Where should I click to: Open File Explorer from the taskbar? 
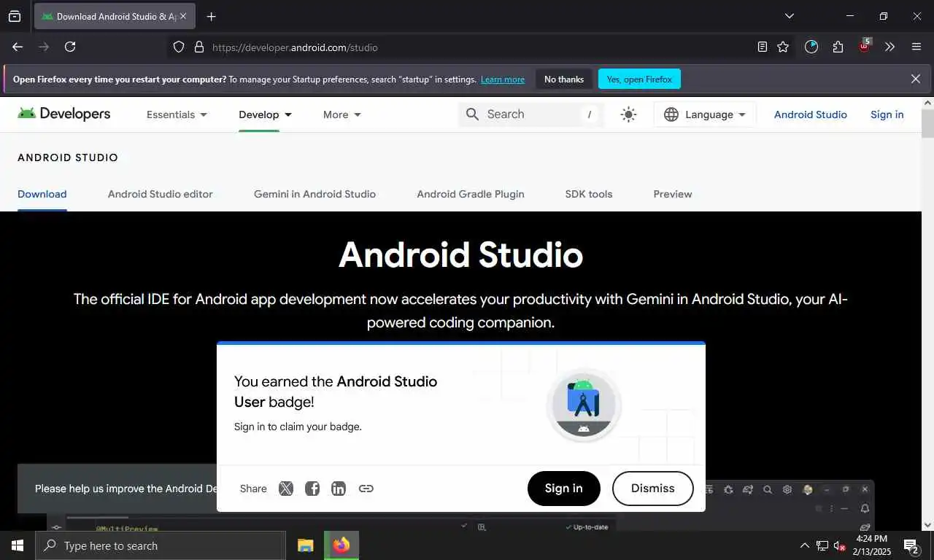coord(306,545)
